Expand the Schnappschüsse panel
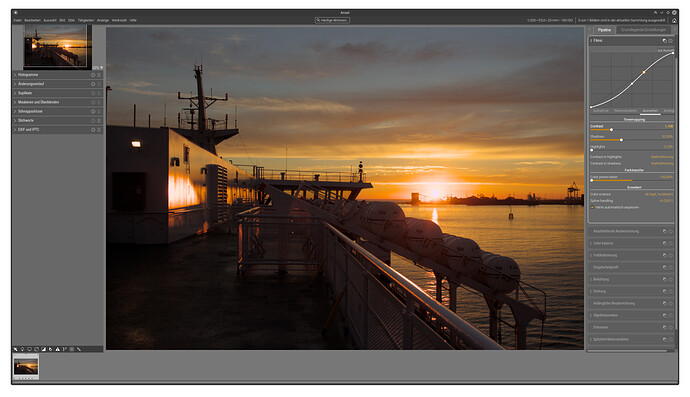The height and width of the screenshot is (397, 690). coord(15,111)
